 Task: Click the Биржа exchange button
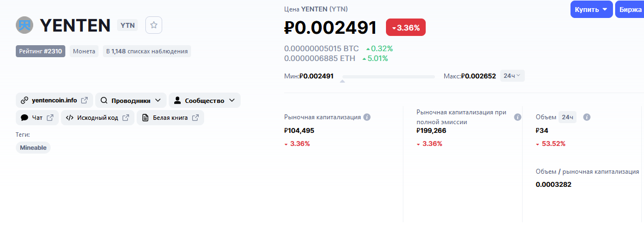(x=630, y=9)
